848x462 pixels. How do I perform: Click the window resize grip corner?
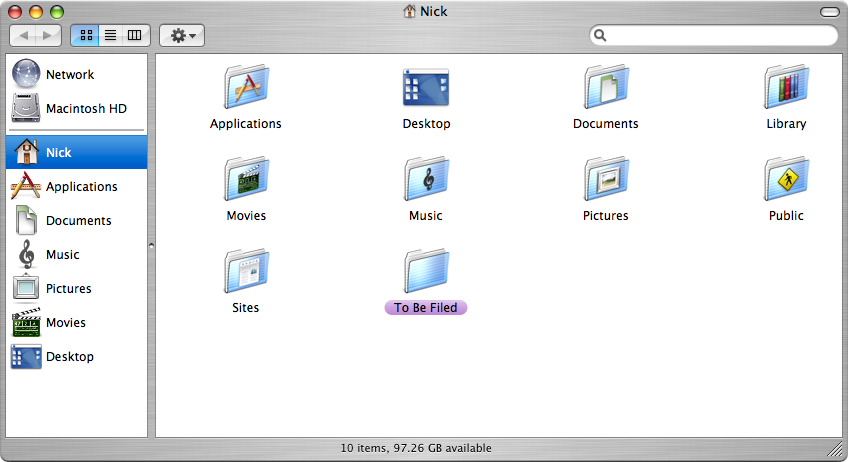pyautogui.click(x=836, y=448)
